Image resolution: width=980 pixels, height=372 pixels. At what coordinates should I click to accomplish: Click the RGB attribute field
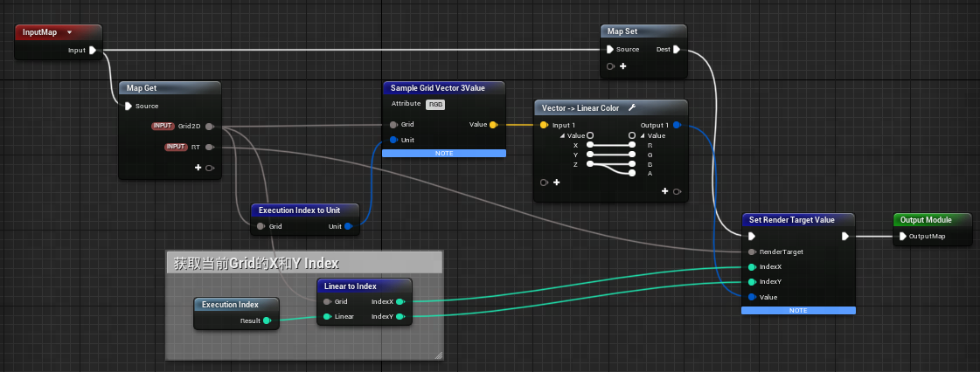pyautogui.click(x=434, y=104)
